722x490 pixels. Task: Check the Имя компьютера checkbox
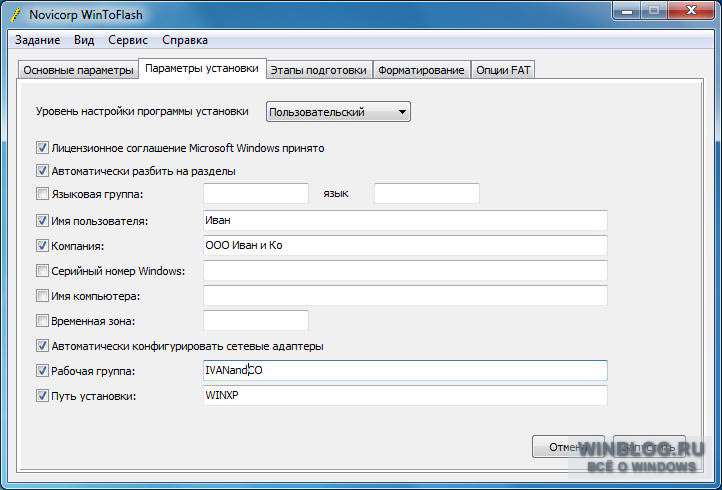42,296
